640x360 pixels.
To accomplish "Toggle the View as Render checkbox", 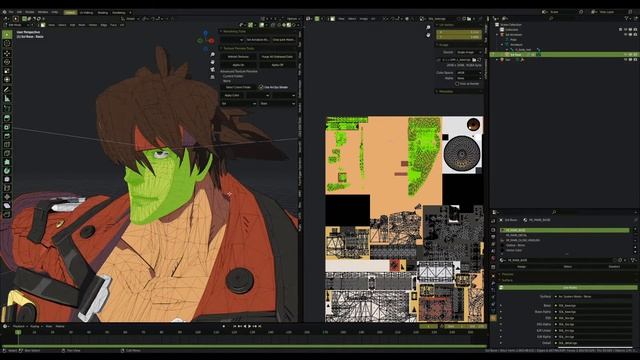I will pyautogui.click(x=457, y=84).
